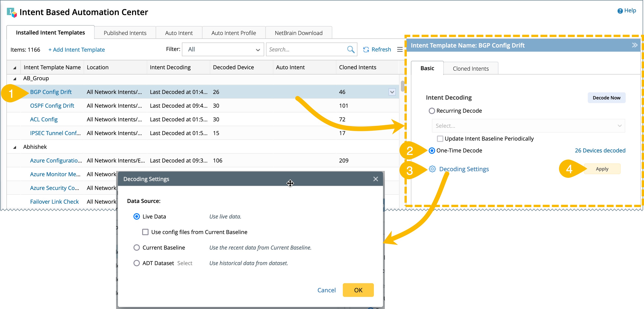Select the Current Baseline data source
The image size is (644, 309).
136,248
